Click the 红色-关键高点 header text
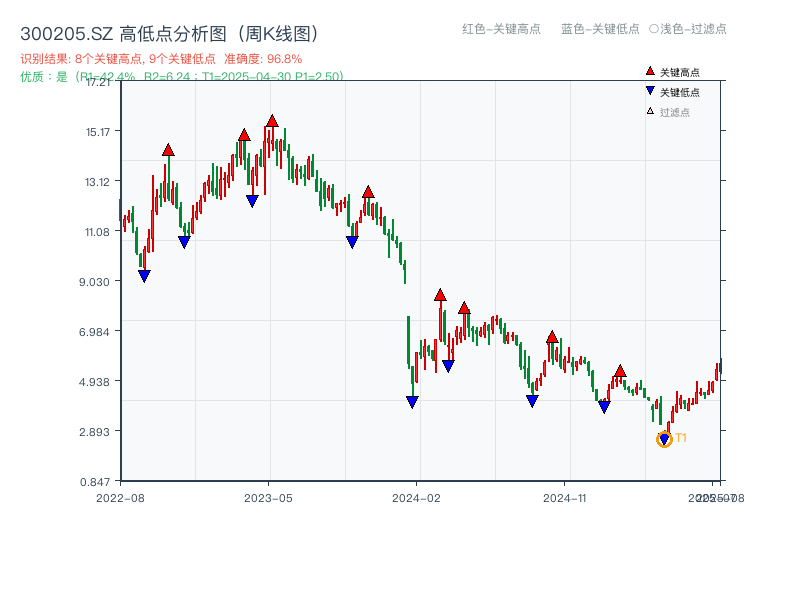800x600 pixels. [501, 29]
